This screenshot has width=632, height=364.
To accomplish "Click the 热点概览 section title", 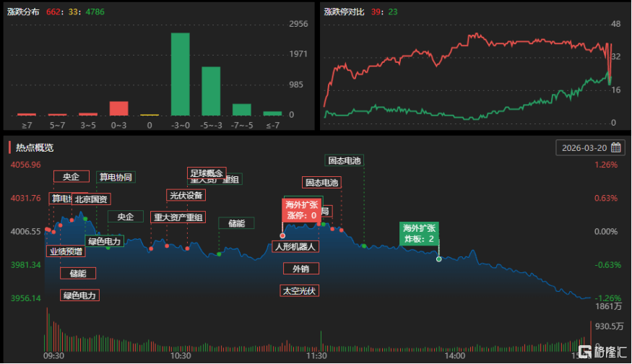I will [x=34, y=147].
